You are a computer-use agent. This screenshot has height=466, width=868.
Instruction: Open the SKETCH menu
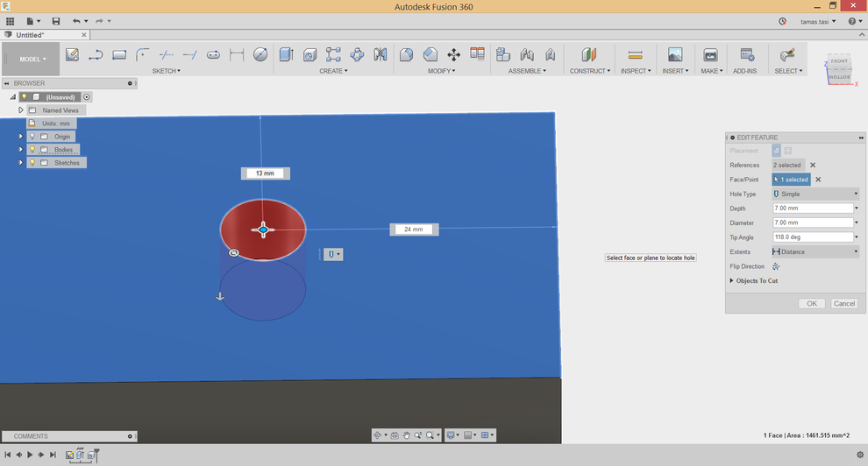click(166, 71)
